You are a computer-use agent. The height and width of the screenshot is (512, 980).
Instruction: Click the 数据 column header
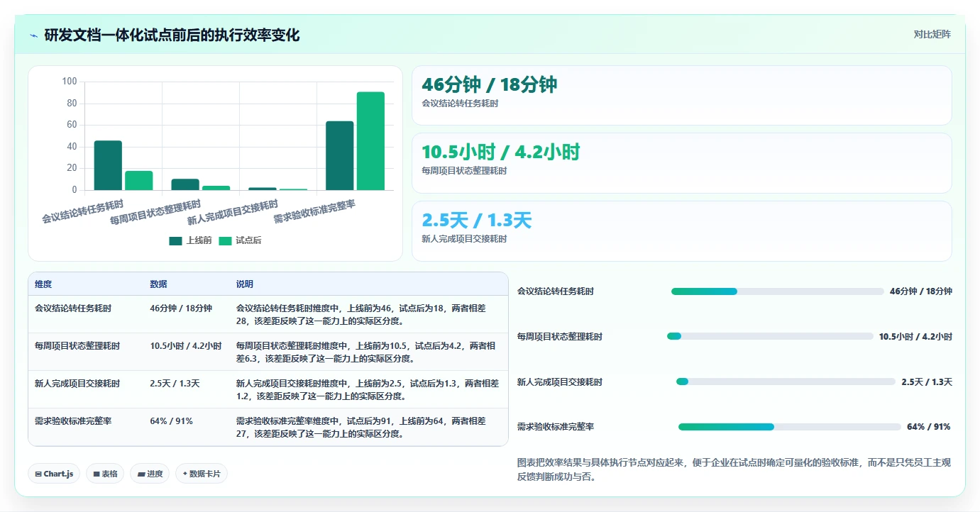tap(158, 284)
